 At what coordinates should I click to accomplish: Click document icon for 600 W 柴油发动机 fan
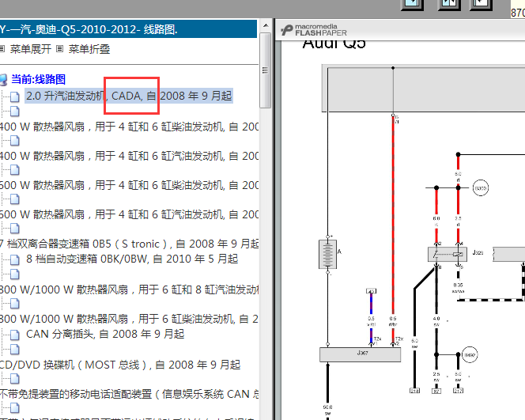point(14,170)
